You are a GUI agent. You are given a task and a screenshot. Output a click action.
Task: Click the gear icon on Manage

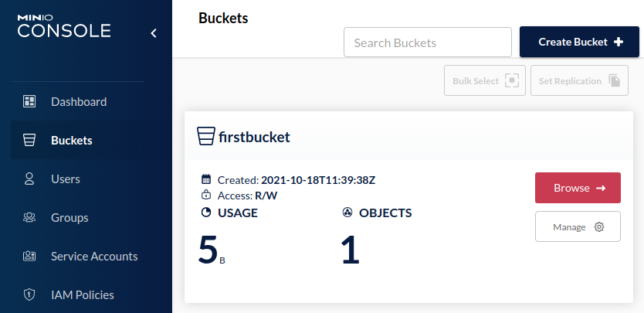[x=599, y=227]
